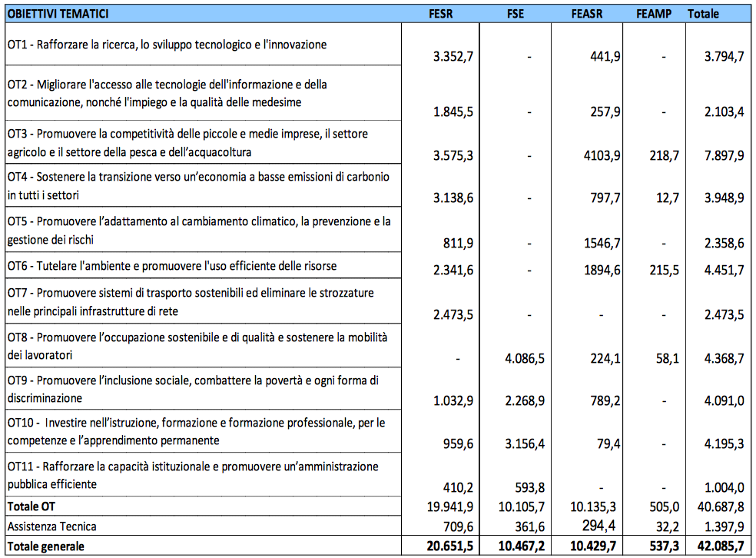The height and width of the screenshot is (558, 756).
Task: Select the Totale column header
Action: pos(703,14)
